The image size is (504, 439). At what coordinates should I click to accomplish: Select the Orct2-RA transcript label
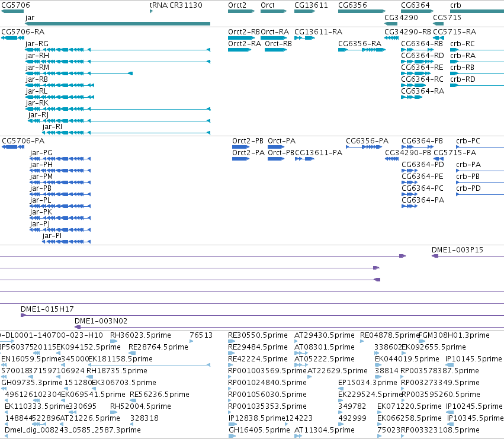pos(245,44)
